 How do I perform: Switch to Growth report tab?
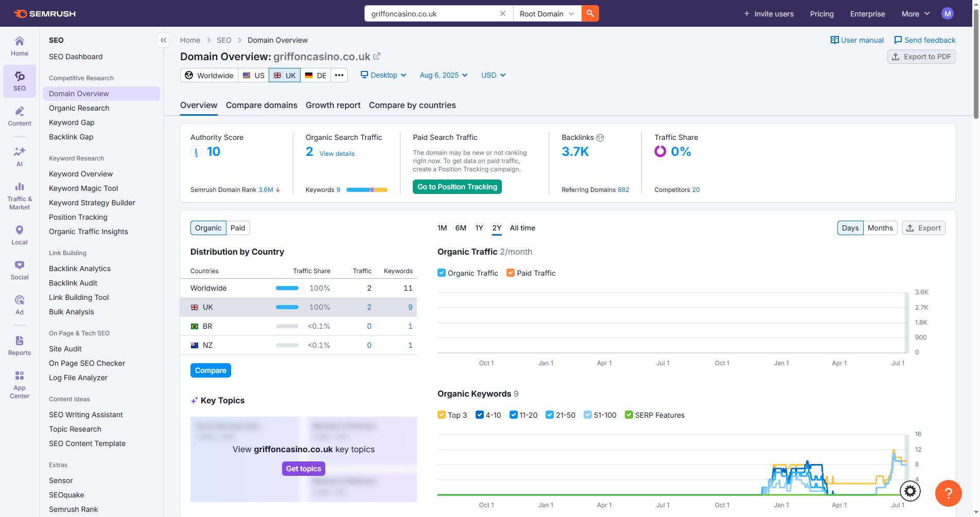(x=333, y=105)
